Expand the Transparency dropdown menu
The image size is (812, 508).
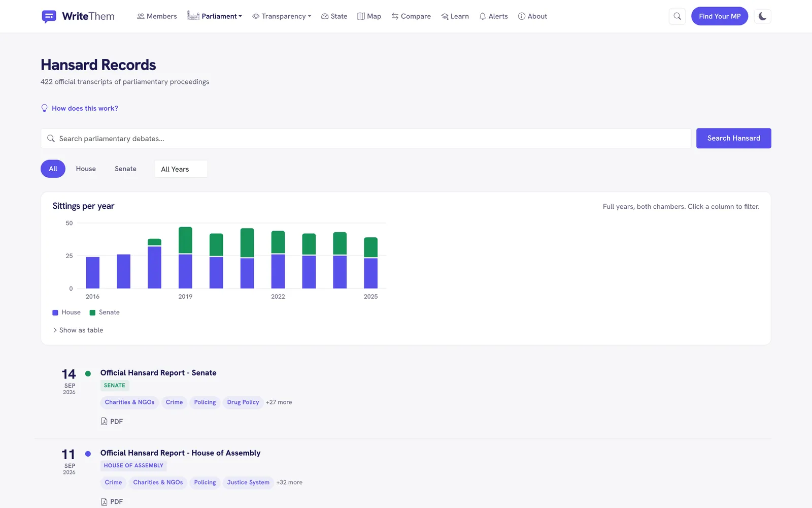[x=282, y=16]
